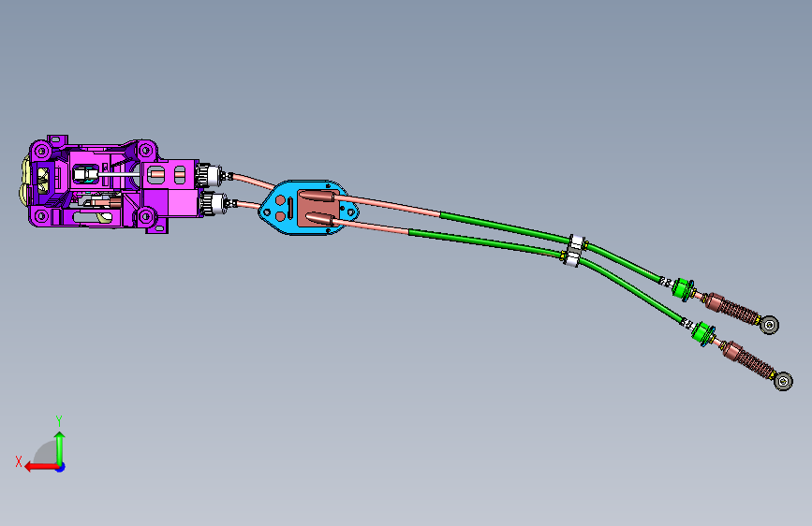
Task: Pick the lower bright green adjuster nut
Action: pyautogui.click(x=703, y=333)
